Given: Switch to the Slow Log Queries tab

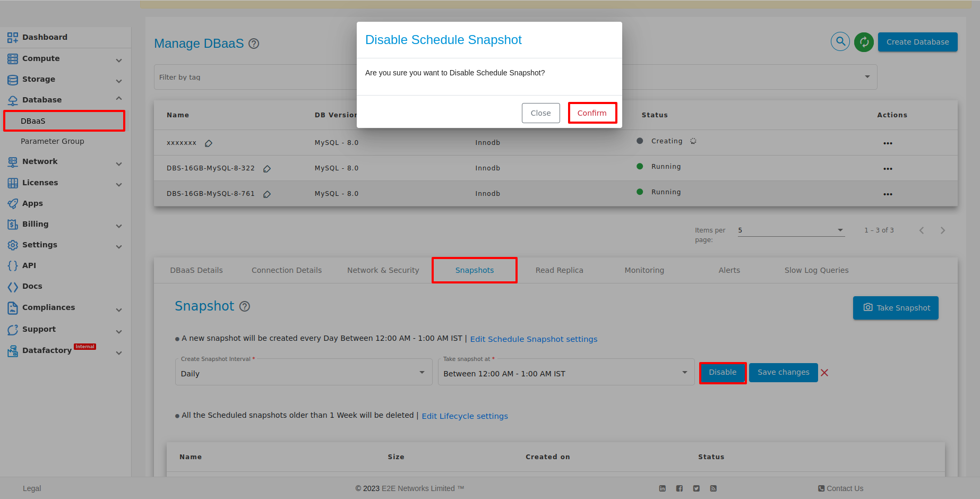Looking at the screenshot, I should tap(816, 270).
